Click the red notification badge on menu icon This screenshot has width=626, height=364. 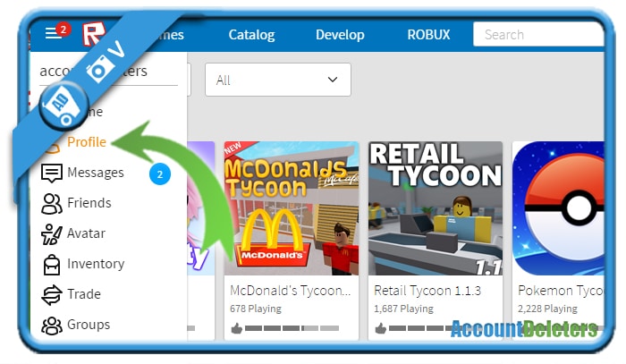[x=63, y=30]
